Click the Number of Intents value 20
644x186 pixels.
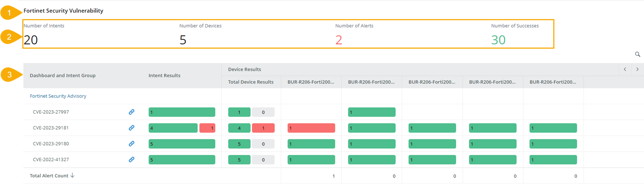(31, 40)
